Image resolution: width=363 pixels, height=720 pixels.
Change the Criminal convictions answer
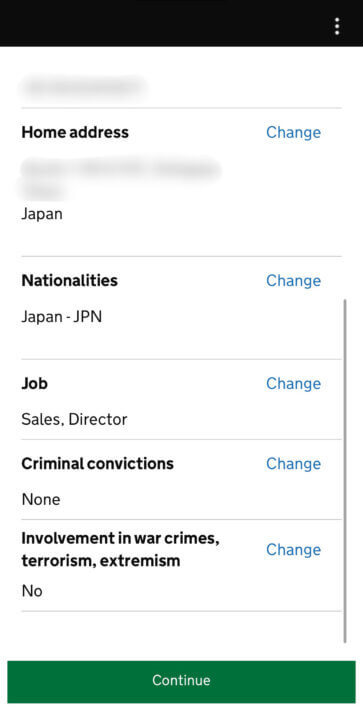pyautogui.click(x=293, y=464)
